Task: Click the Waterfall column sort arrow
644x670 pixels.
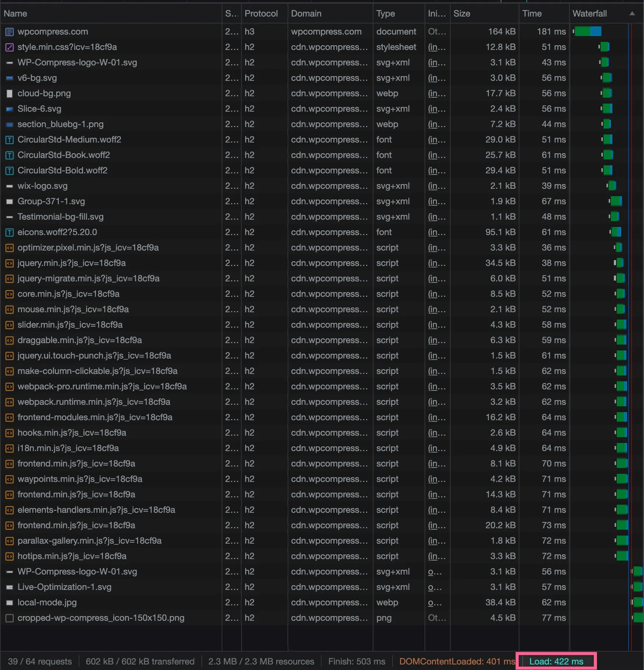Action: point(632,14)
